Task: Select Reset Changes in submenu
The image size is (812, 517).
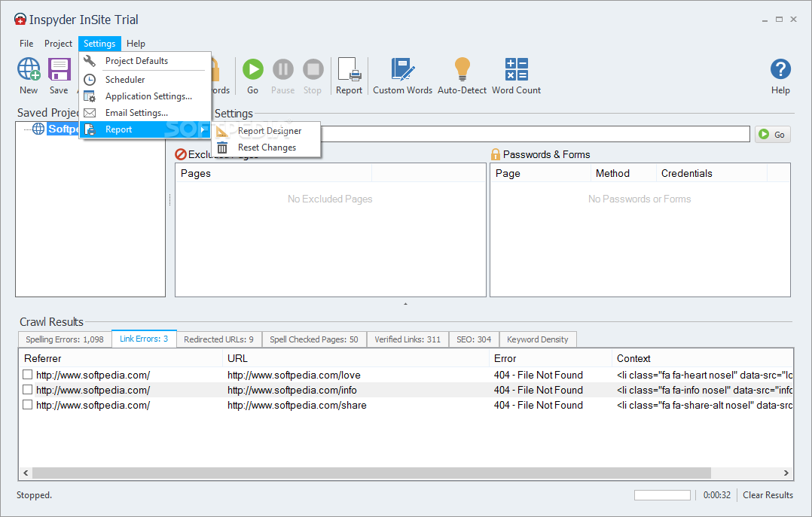Action: (x=267, y=147)
